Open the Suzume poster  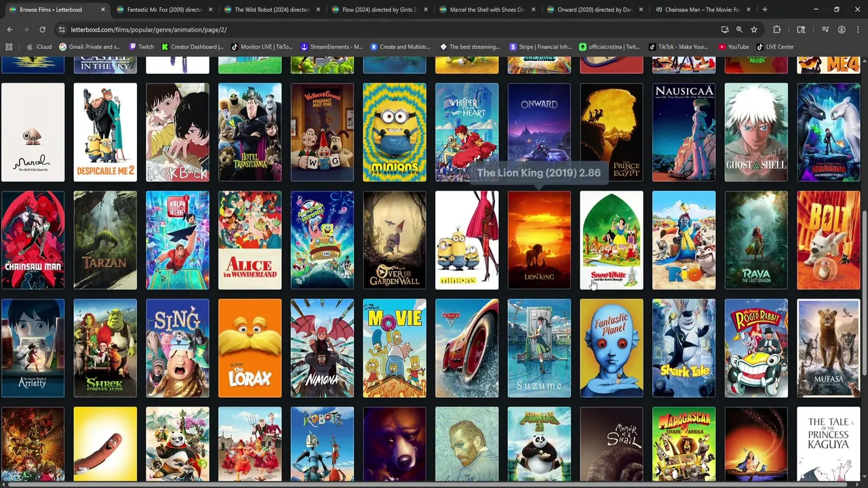tap(539, 348)
